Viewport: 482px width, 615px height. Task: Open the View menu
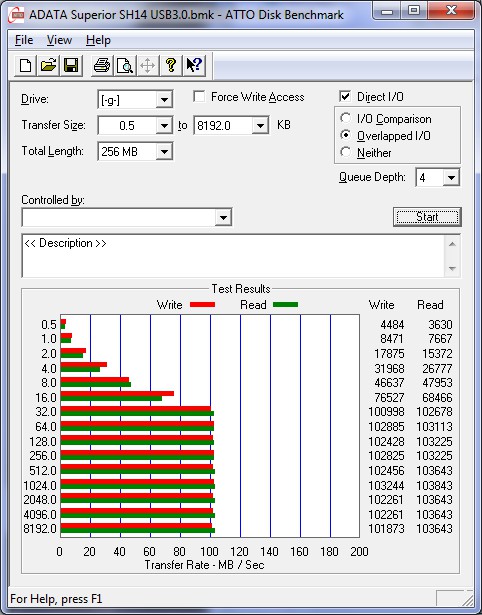(x=59, y=40)
